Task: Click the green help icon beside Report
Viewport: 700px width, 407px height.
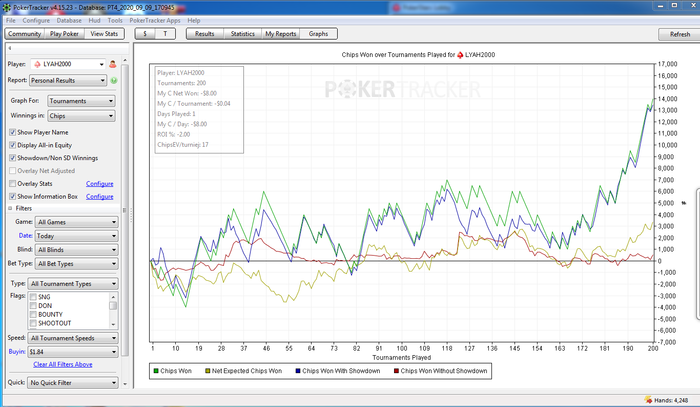Action: click(x=114, y=80)
